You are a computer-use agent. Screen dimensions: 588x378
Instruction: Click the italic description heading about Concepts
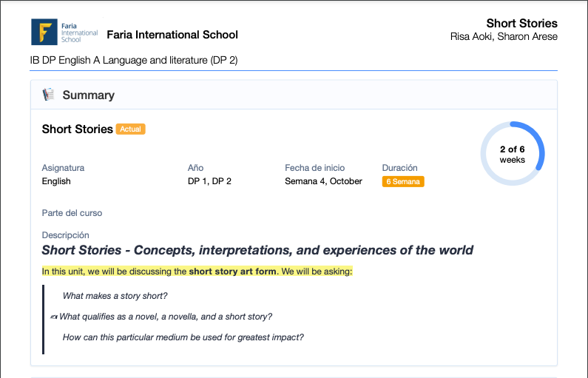click(x=257, y=251)
